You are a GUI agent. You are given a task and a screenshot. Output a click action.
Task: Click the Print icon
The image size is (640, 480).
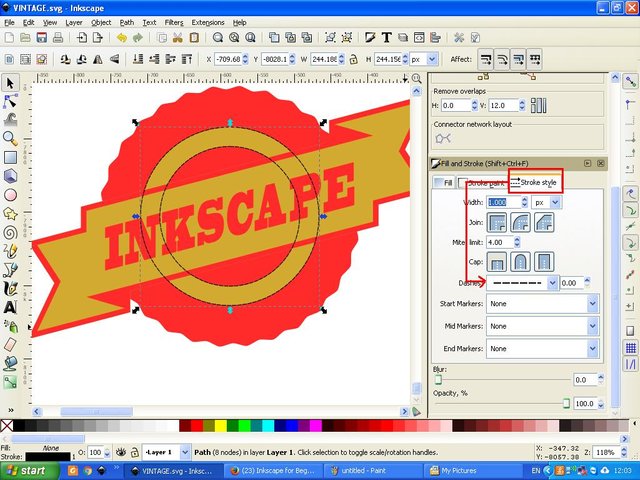[58, 38]
